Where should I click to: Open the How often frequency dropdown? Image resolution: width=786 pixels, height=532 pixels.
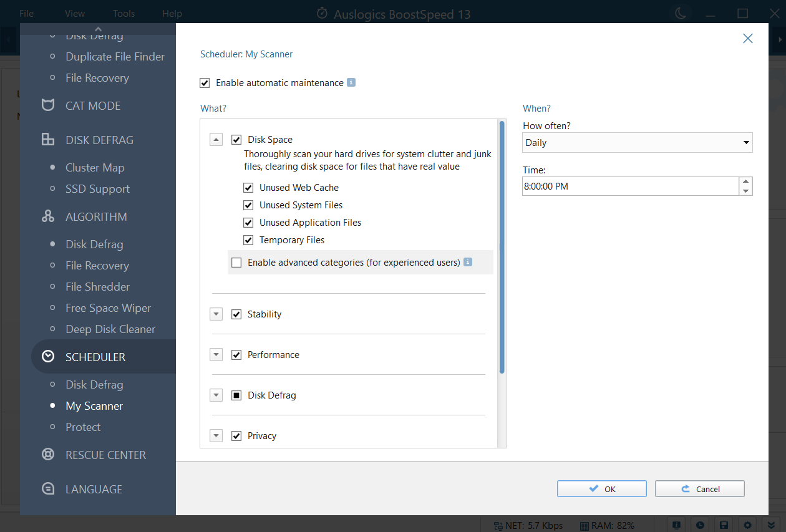(746, 142)
